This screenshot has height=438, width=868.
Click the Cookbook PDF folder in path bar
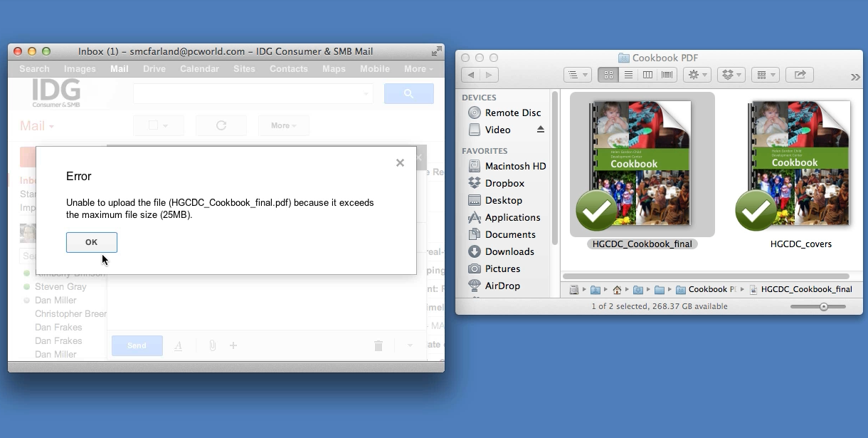[x=706, y=289]
